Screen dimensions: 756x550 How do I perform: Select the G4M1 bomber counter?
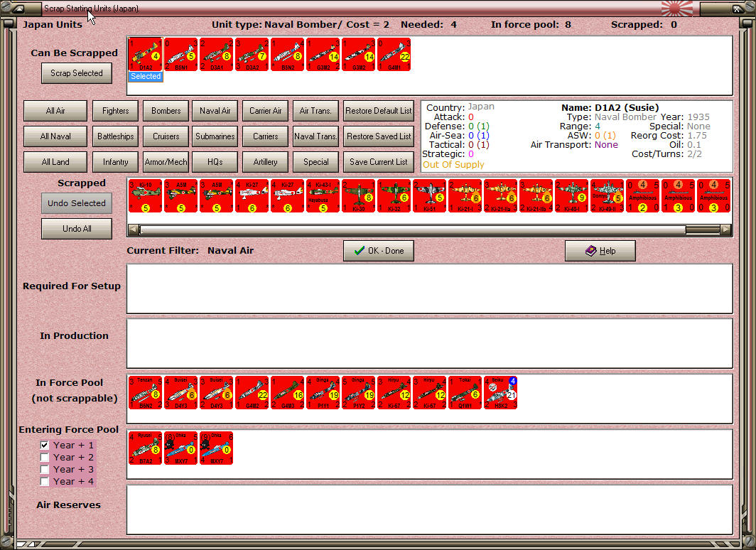coord(394,55)
